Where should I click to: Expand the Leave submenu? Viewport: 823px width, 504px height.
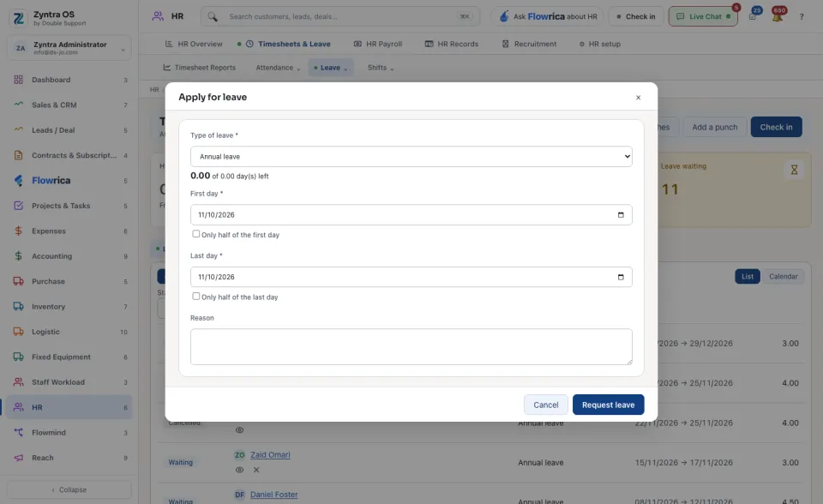coord(331,68)
